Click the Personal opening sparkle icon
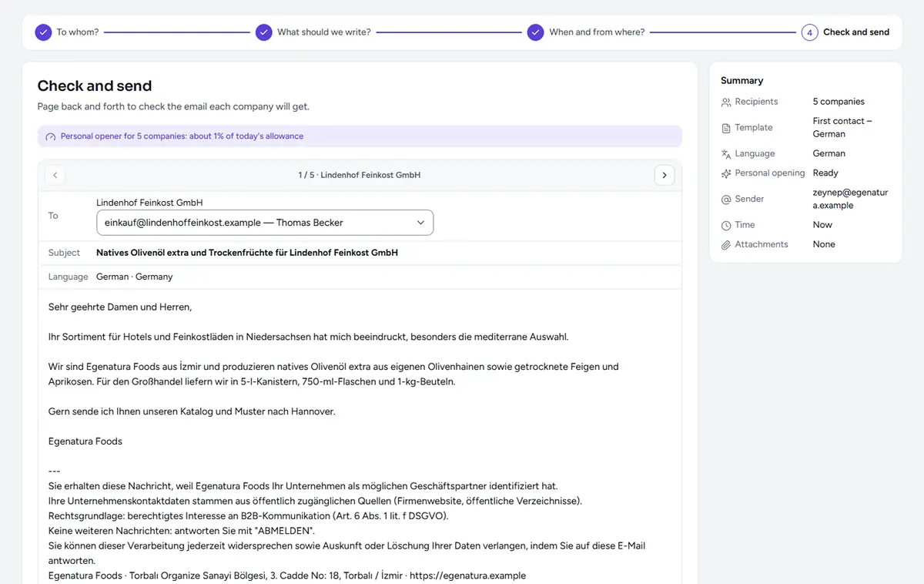The height and width of the screenshot is (584, 924). pyautogui.click(x=726, y=173)
